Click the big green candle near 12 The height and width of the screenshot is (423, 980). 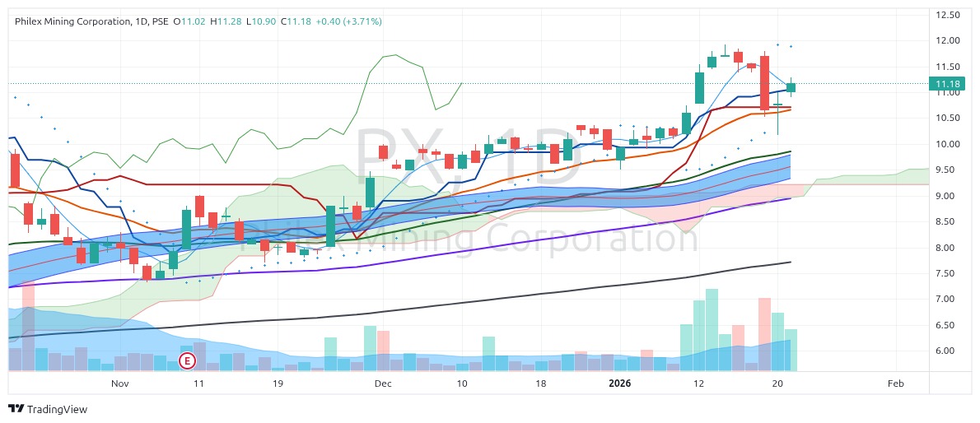coord(699,87)
